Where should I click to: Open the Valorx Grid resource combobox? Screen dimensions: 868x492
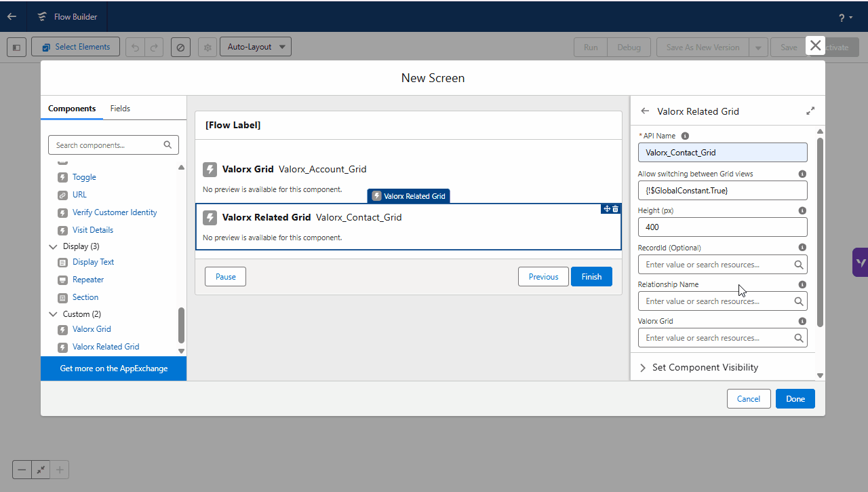pyautogui.click(x=723, y=338)
